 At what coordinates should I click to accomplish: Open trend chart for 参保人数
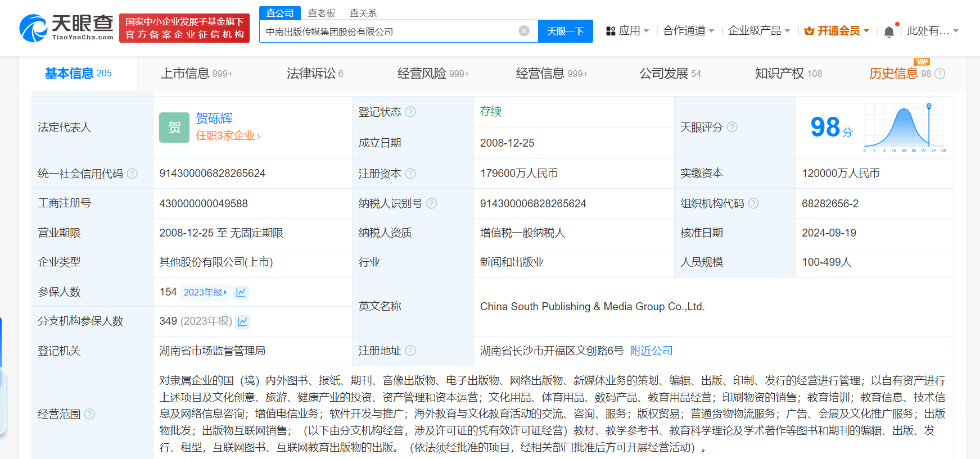click(241, 292)
